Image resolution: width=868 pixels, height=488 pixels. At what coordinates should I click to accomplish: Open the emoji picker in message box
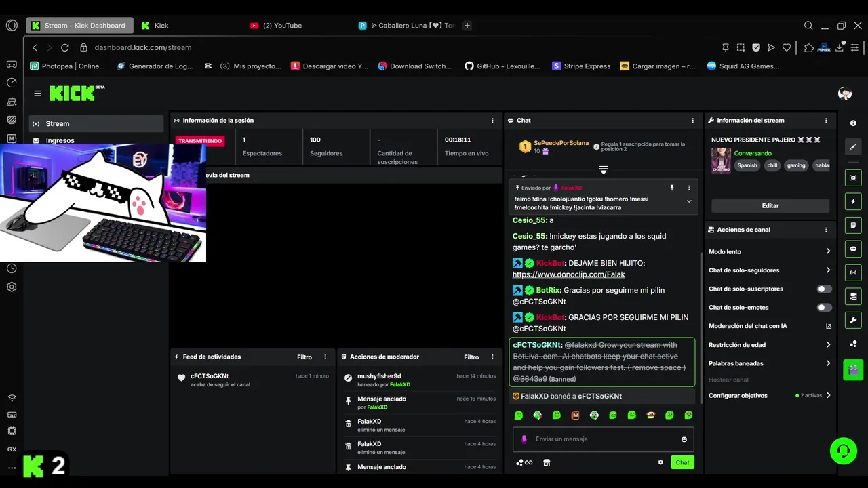pos(684,439)
